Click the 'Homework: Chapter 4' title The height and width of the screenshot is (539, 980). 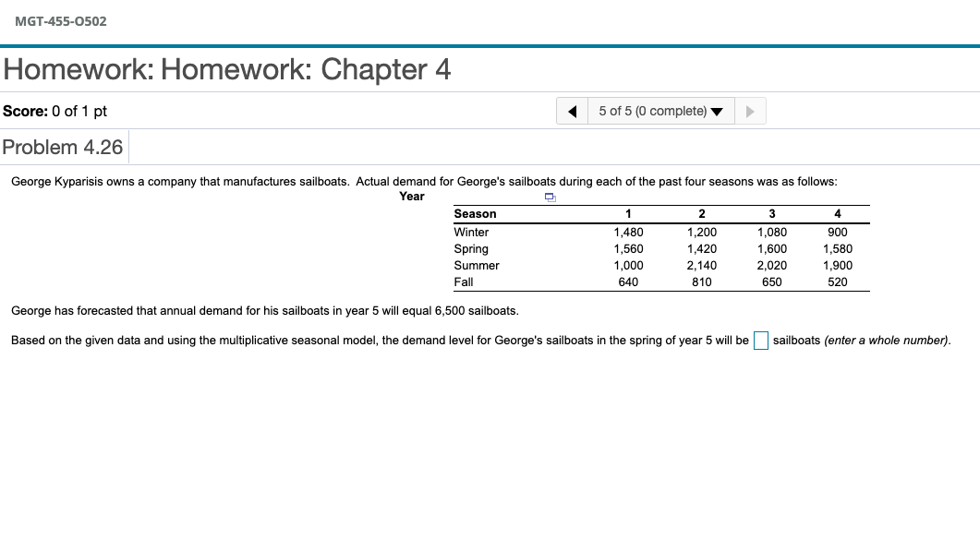[225, 69]
